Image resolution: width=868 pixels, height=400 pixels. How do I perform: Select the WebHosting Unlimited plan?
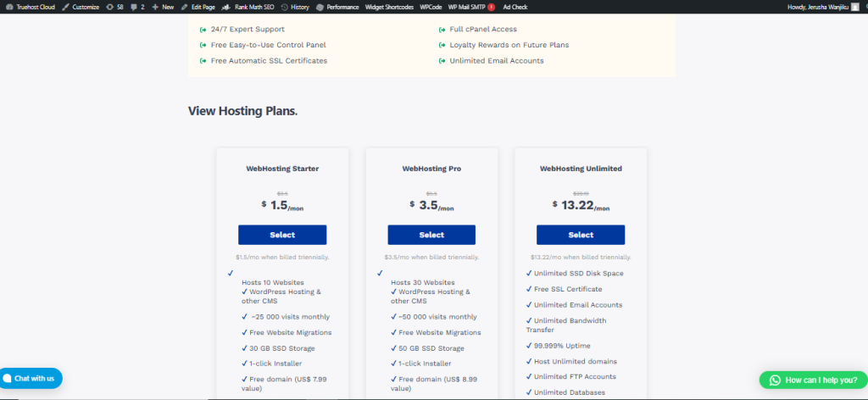[581, 235]
